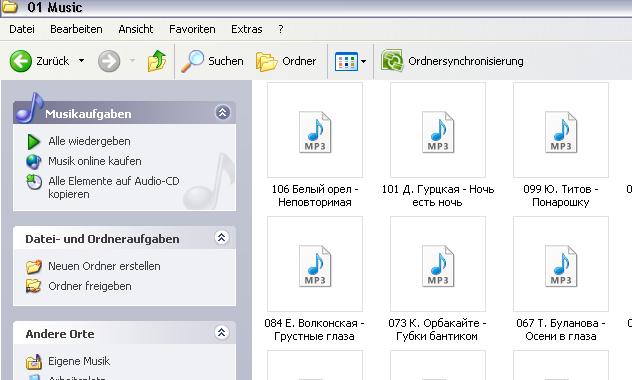Click file name 101 Д. Гурцкая - Ночь есть ночь
This screenshot has height=380, width=632.
click(438, 195)
